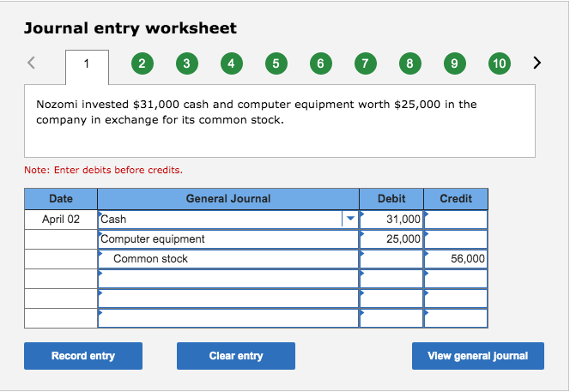Screen dimensions: 570x392
Task: Click the Credit column header
Action: [x=456, y=199]
